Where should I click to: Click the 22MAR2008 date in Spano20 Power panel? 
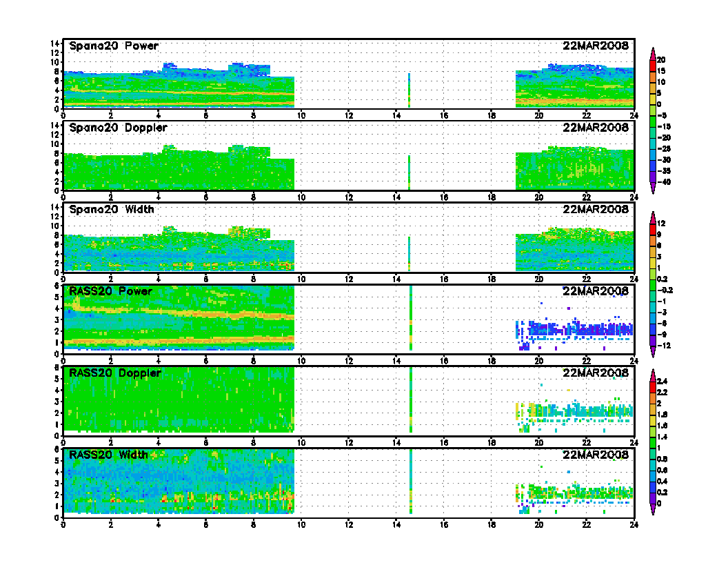[x=596, y=46]
